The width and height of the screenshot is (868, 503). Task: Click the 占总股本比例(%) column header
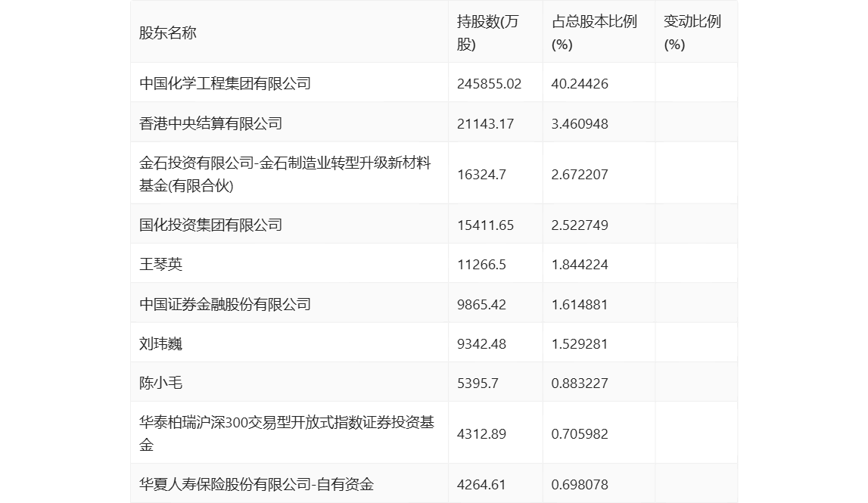click(594, 33)
